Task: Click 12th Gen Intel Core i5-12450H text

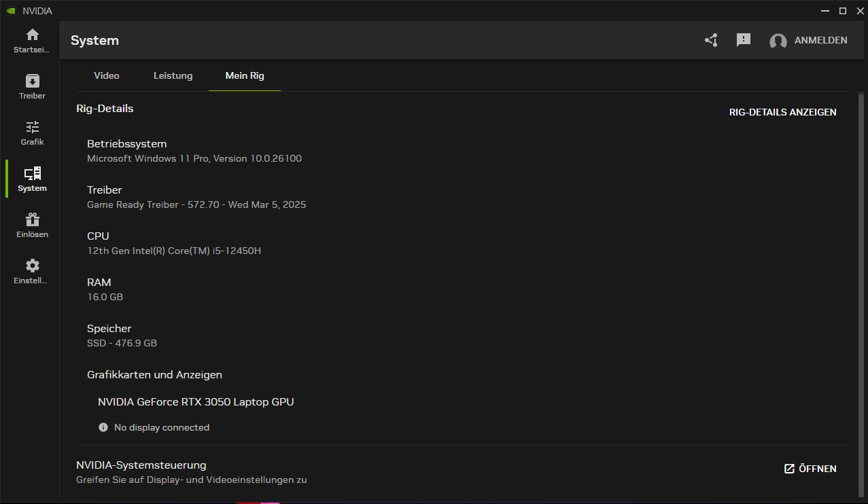Action: (x=174, y=251)
